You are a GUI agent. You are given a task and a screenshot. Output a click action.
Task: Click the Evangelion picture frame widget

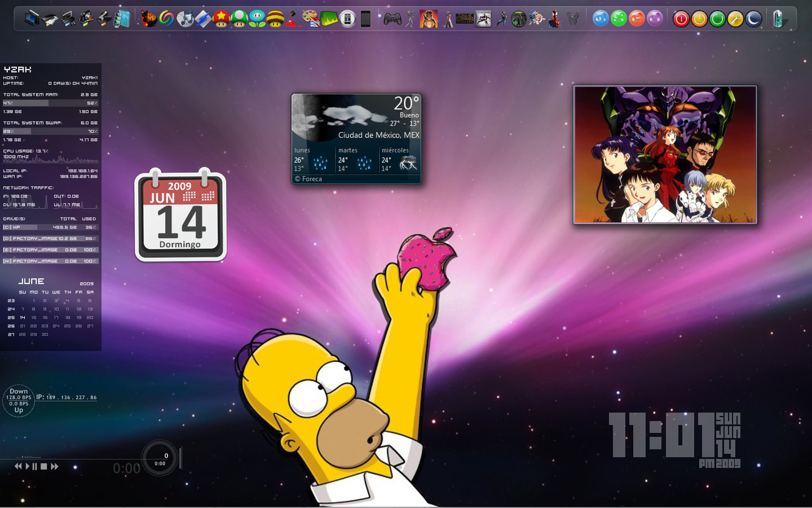tap(665, 155)
